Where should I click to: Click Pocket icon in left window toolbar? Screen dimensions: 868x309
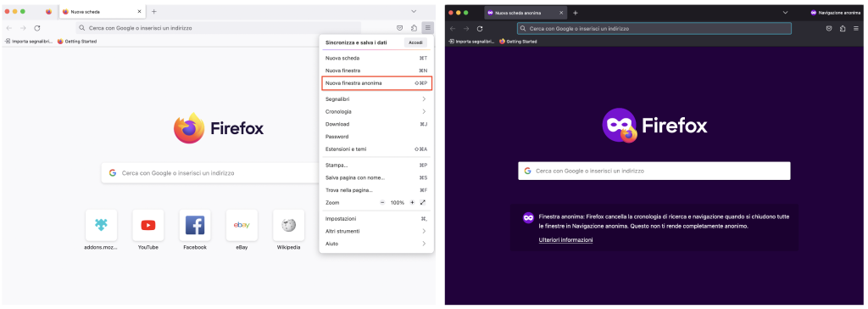400,28
